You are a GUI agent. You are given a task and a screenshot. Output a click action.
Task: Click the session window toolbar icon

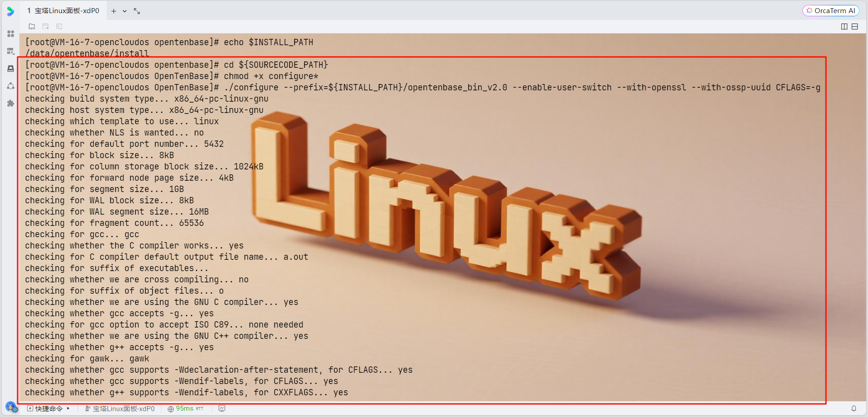click(46, 27)
